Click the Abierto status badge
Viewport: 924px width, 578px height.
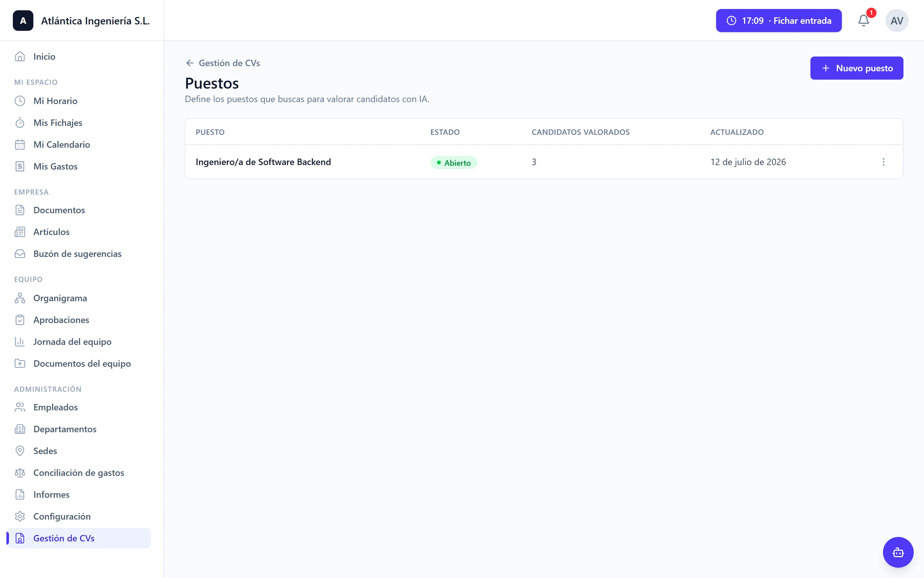coord(454,162)
